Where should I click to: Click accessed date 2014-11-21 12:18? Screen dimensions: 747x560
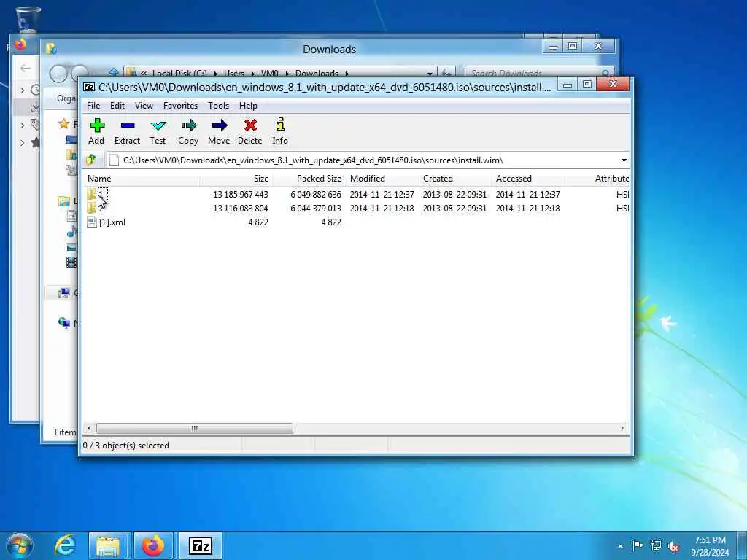coord(528,208)
